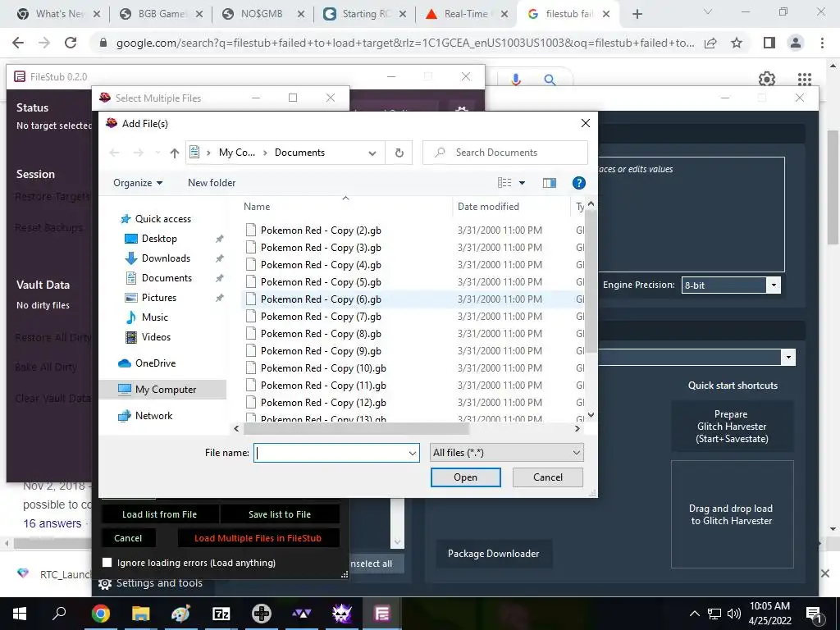Select file Pokemon Red - Copy (3).gb
The width and height of the screenshot is (840, 630).
pyautogui.click(x=321, y=248)
